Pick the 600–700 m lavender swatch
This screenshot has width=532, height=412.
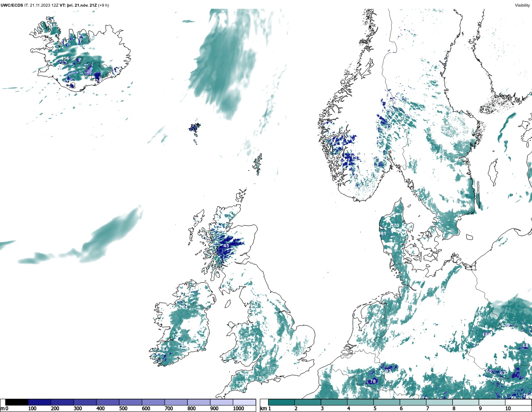pos(153,402)
